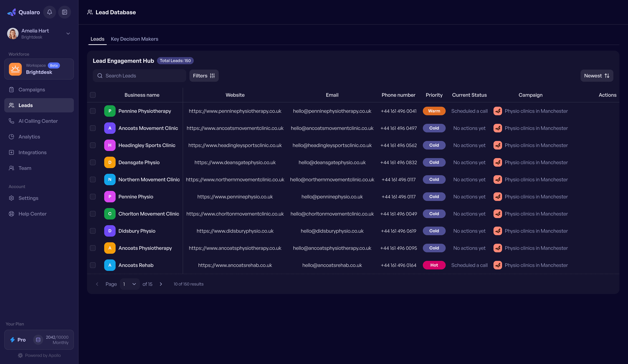Open the Newest sort dropdown
628x364 pixels.
click(x=597, y=76)
